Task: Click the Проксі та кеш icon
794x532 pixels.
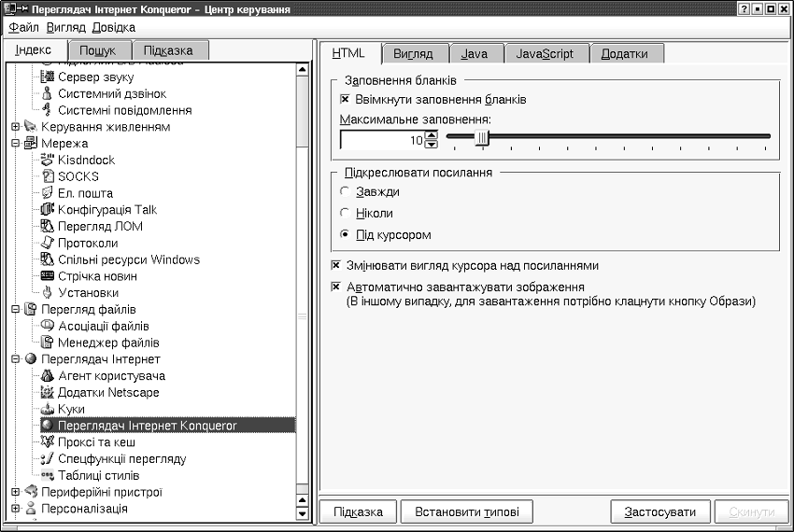Action: pos(48,442)
